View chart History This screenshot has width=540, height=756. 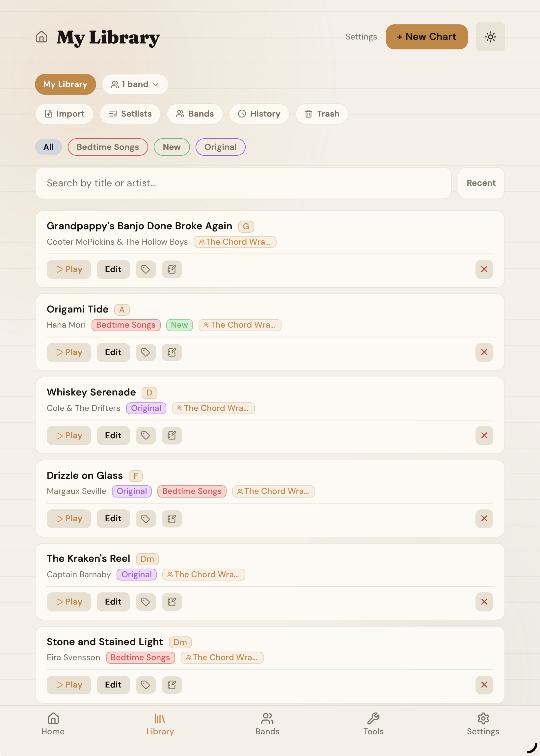point(259,114)
